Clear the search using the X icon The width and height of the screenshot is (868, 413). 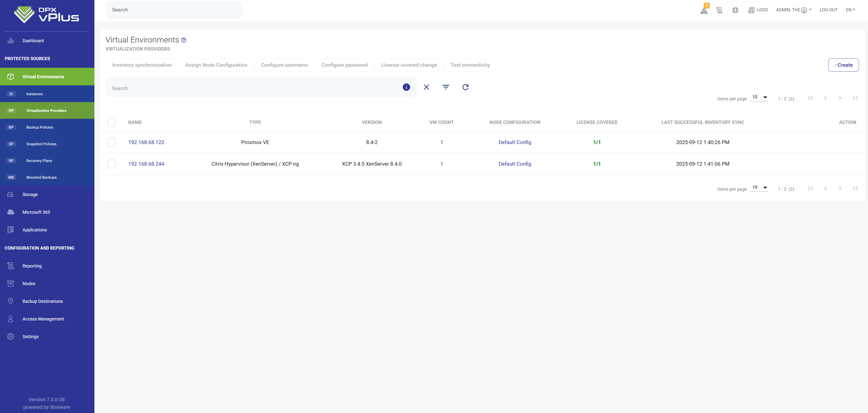pyautogui.click(x=426, y=87)
